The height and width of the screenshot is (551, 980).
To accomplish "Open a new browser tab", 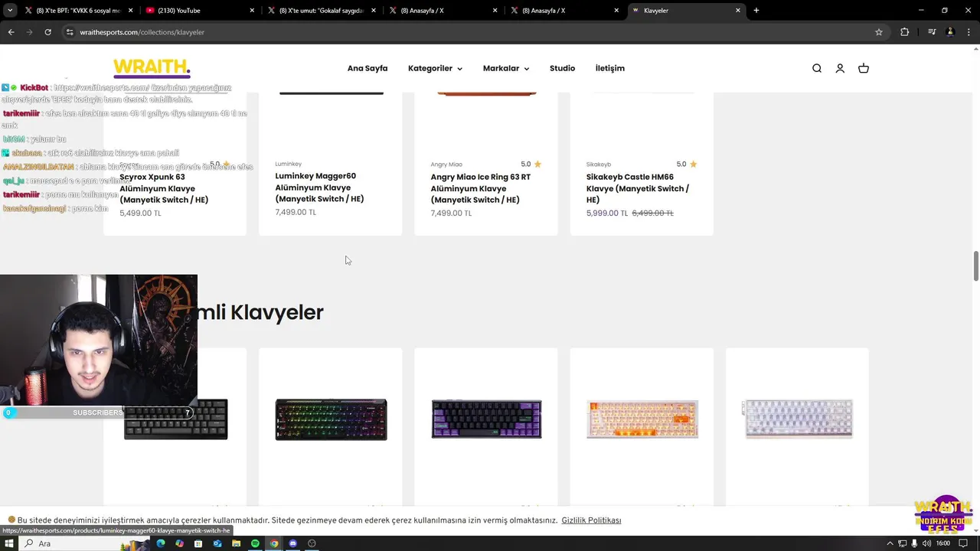I will (x=756, y=11).
